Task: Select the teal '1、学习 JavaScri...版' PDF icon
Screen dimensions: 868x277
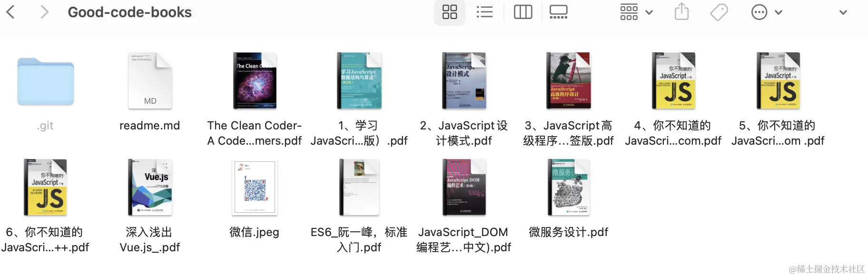Action: coord(359,81)
